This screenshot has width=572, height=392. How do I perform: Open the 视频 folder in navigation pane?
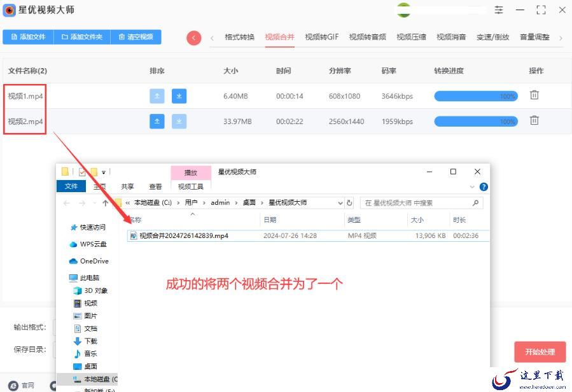click(85, 304)
